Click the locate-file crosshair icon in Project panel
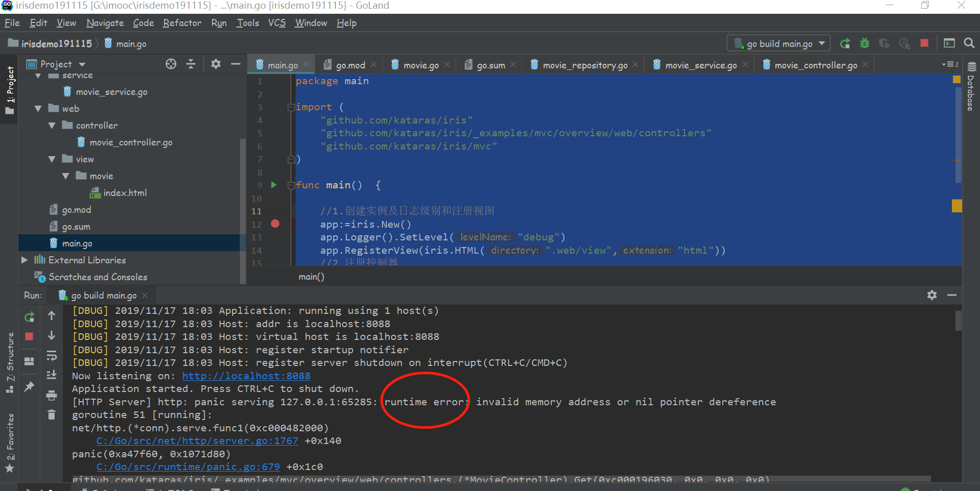980x491 pixels. pyautogui.click(x=171, y=64)
